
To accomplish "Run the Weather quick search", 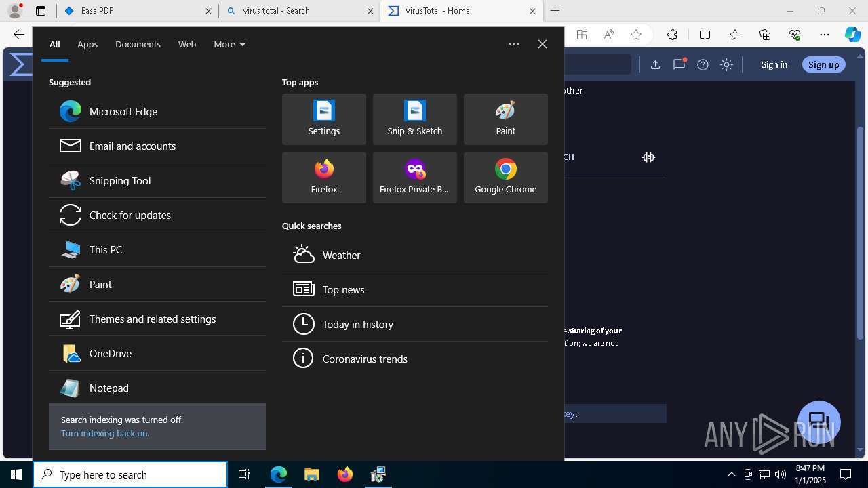I will 415,255.
